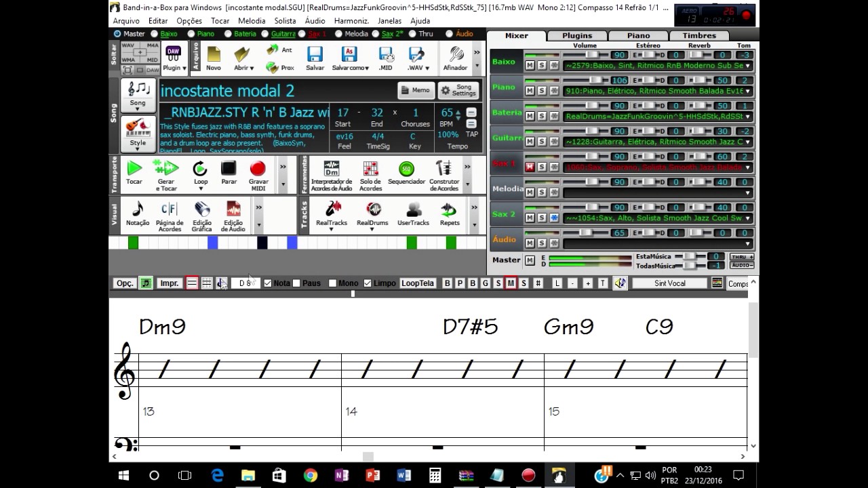Click the Opç. options button
This screenshot has width=868, height=488.
(125, 283)
